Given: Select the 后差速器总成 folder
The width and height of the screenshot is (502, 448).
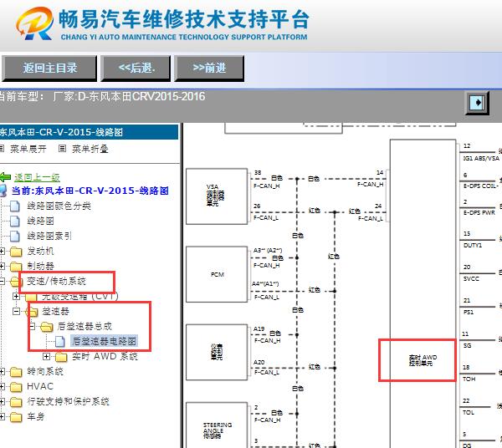Looking at the screenshot, I should [x=85, y=326].
